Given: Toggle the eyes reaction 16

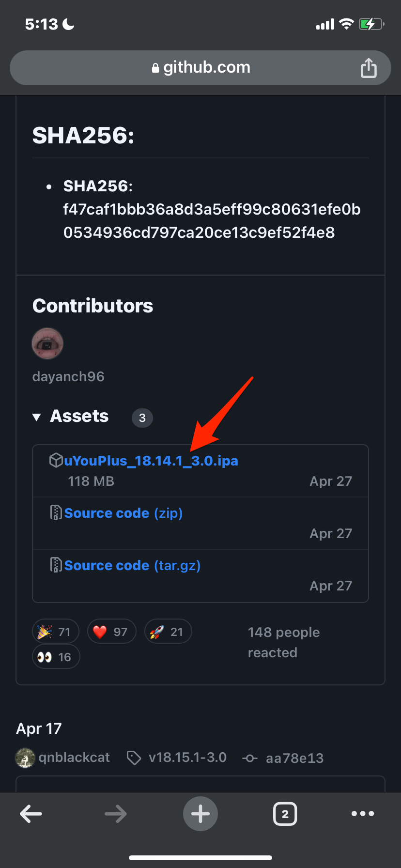Looking at the screenshot, I should (x=56, y=657).
